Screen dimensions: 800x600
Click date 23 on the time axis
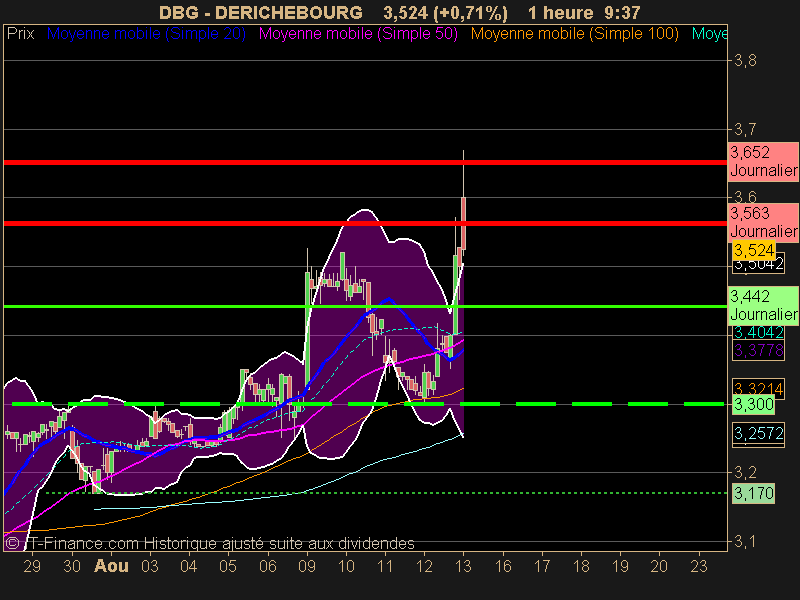699,566
